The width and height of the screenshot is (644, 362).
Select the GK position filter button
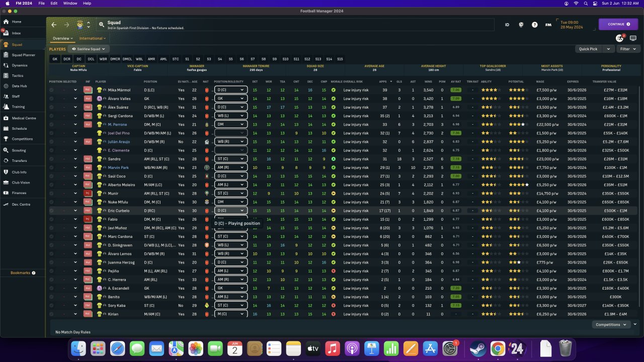(x=55, y=59)
